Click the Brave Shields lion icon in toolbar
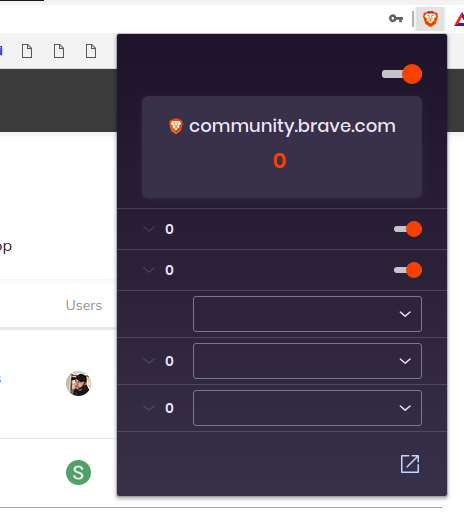Image resolution: width=464 pixels, height=525 pixels. coord(430,19)
